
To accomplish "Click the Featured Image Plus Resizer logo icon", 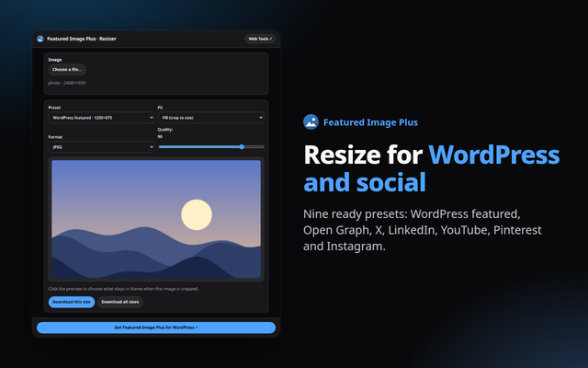I will click(40, 39).
